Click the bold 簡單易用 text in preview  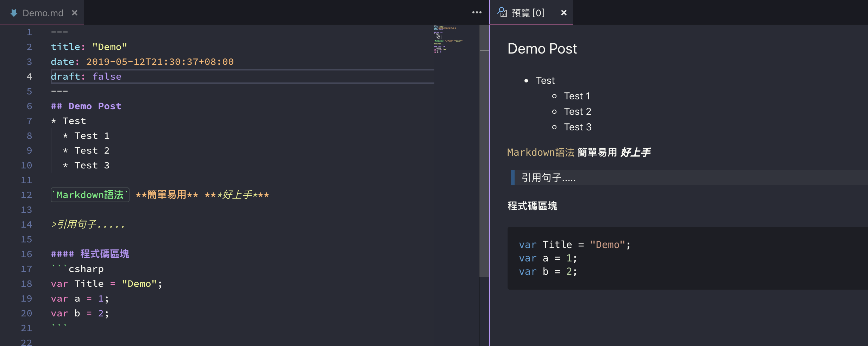click(x=597, y=153)
